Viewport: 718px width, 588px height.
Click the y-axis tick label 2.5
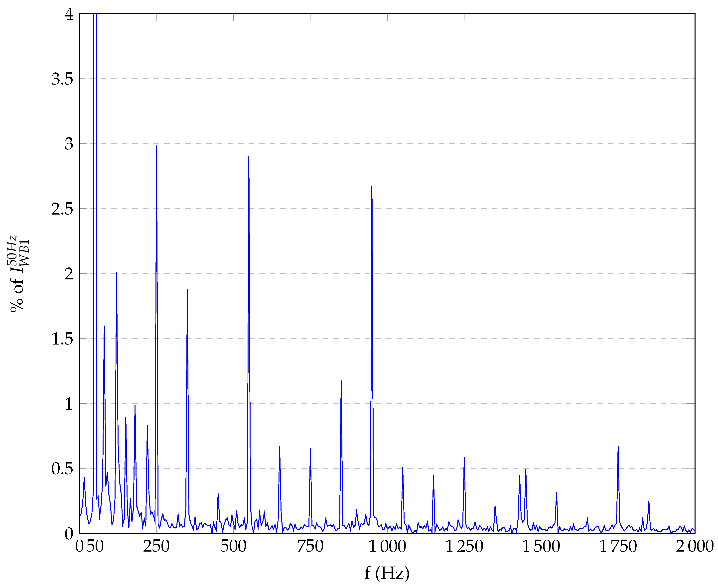point(62,209)
